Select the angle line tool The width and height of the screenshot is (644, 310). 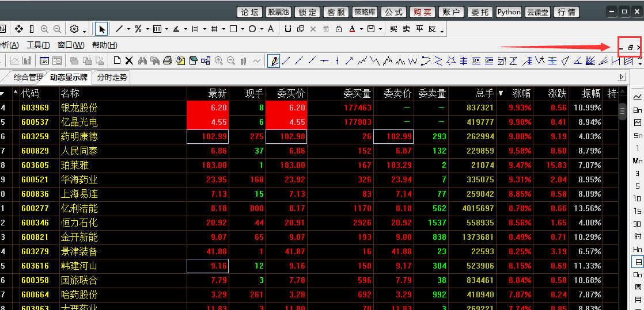[176, 29]
